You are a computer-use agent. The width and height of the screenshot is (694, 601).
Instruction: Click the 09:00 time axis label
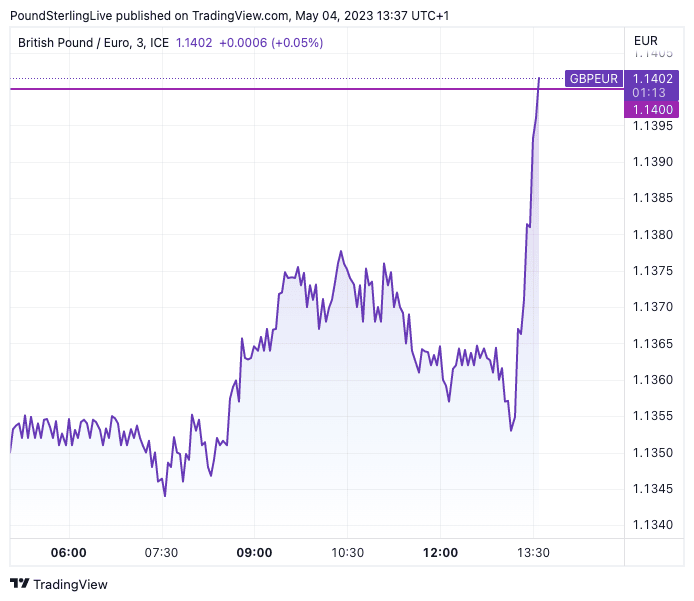click(254, 552)
